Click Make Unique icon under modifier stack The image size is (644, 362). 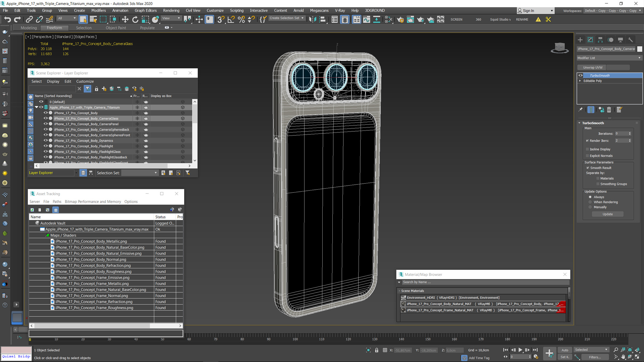pyautogui.click(x=601, y=110)
